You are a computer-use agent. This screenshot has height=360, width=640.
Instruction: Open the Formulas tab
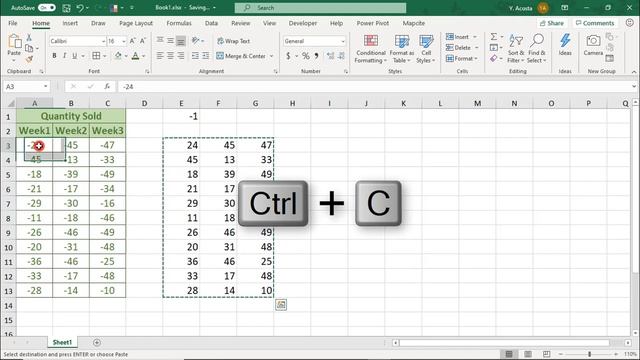tap(179, 23)
